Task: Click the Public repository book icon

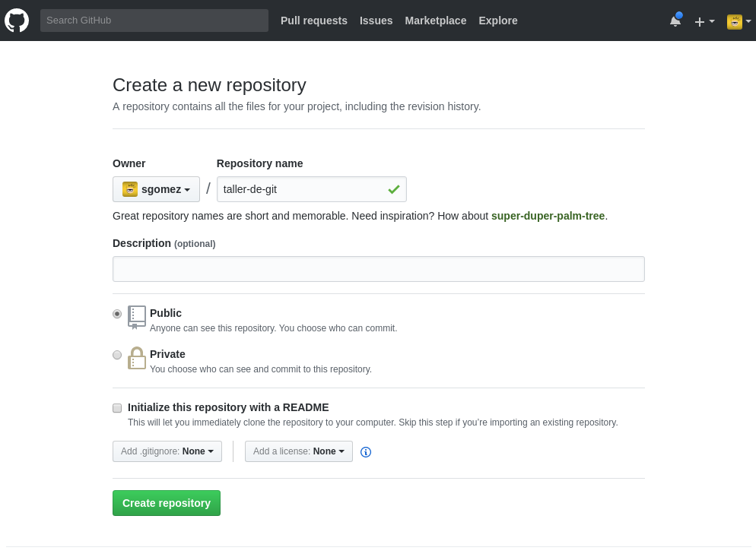Action: point(137,317)
